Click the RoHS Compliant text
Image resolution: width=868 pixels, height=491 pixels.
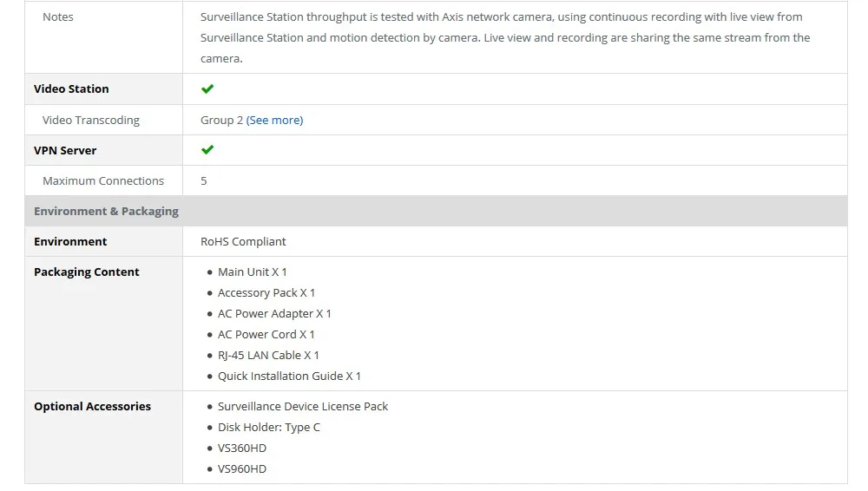[243, 242]
